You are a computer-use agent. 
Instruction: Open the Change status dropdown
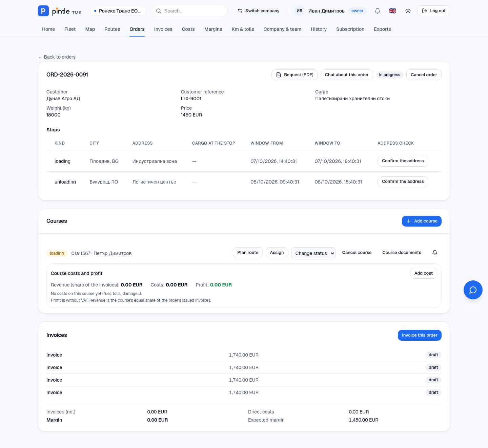313,253
